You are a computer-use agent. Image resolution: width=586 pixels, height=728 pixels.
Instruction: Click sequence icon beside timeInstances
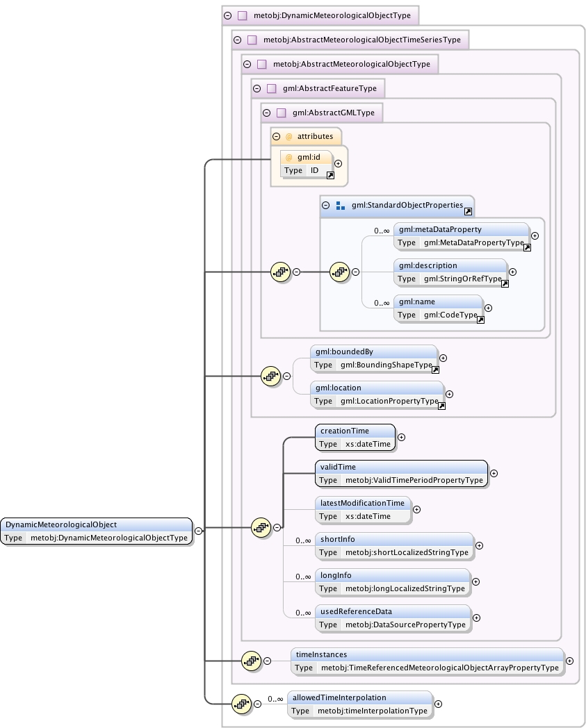(252, 661)
